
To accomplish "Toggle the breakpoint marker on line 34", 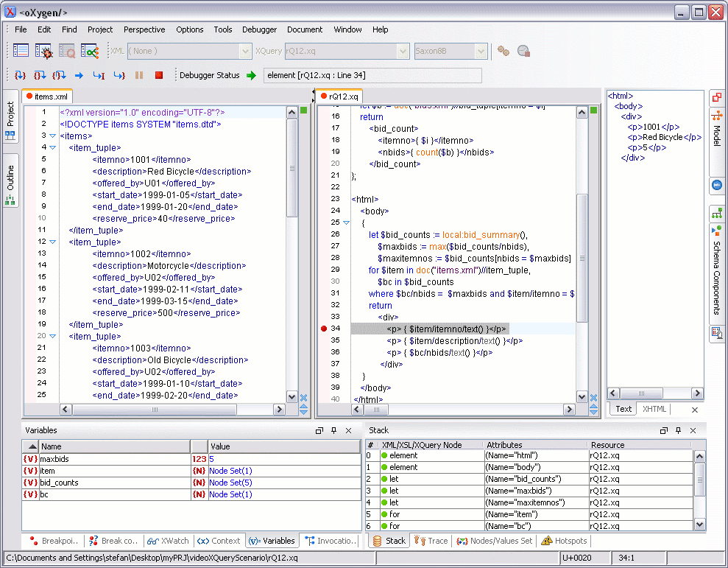I will point(323,329).
